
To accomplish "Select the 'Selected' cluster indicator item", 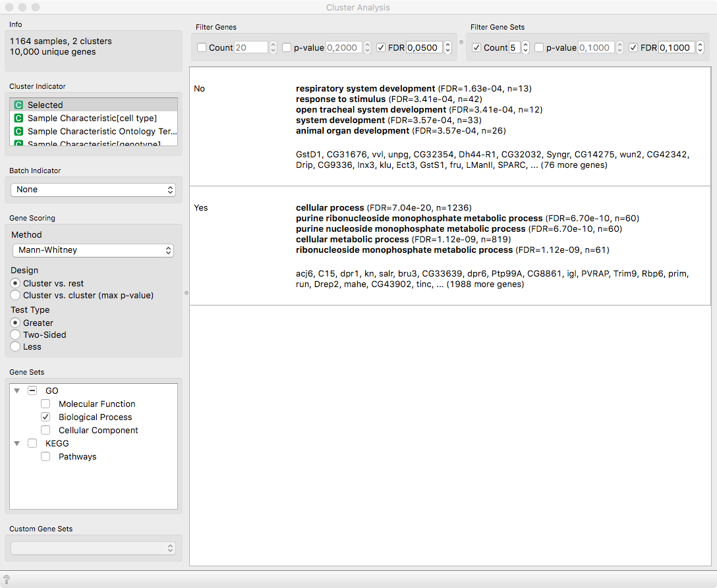I will pyautogui.click(x=94, y=105).
